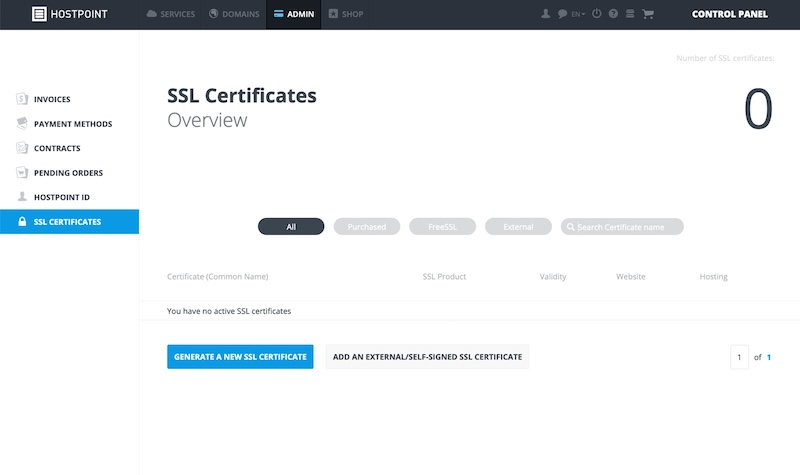The height and width of the screenshot is (475, 800).
Task: Click the Search Certificate name field
Action: (622, 227)
